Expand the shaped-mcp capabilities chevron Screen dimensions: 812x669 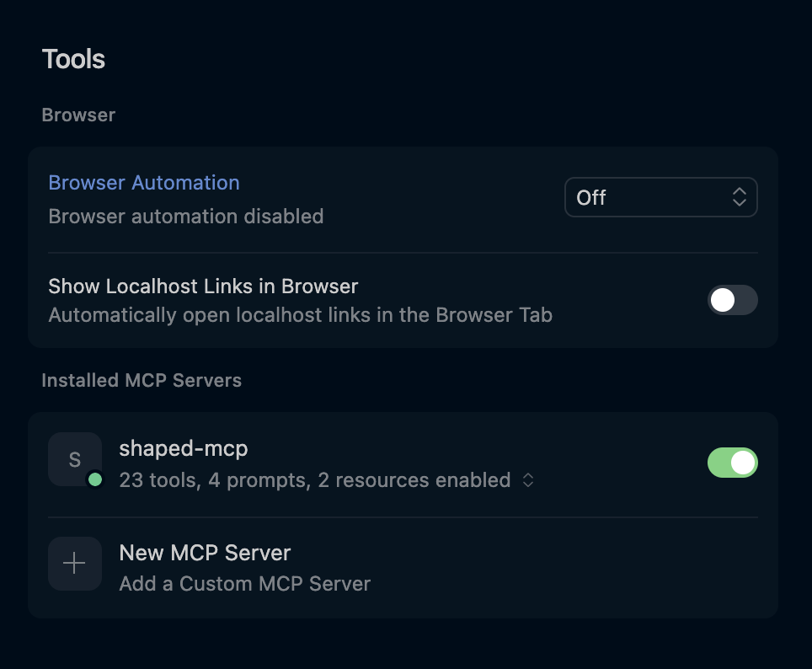click(x=528, y=479)
